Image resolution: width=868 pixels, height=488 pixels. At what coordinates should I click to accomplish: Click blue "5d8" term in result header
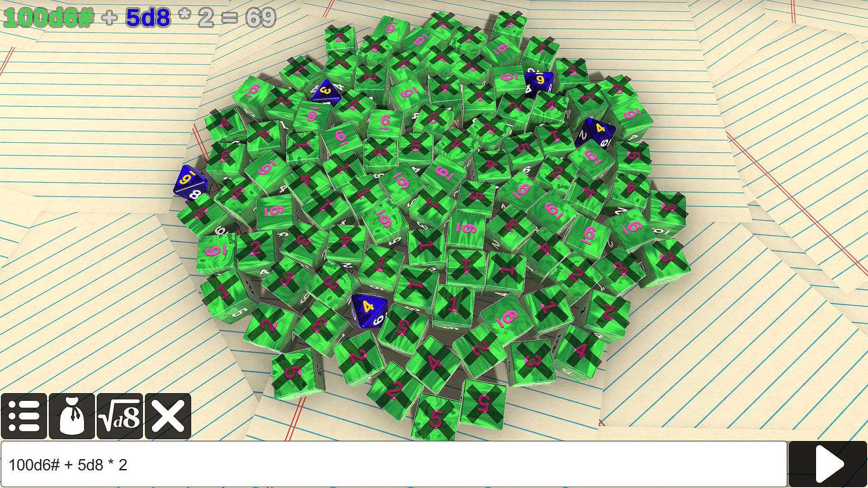(148, 18)
